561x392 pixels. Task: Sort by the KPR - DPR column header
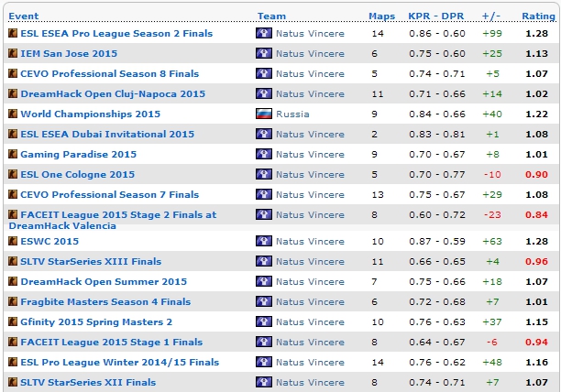(435, 16)
